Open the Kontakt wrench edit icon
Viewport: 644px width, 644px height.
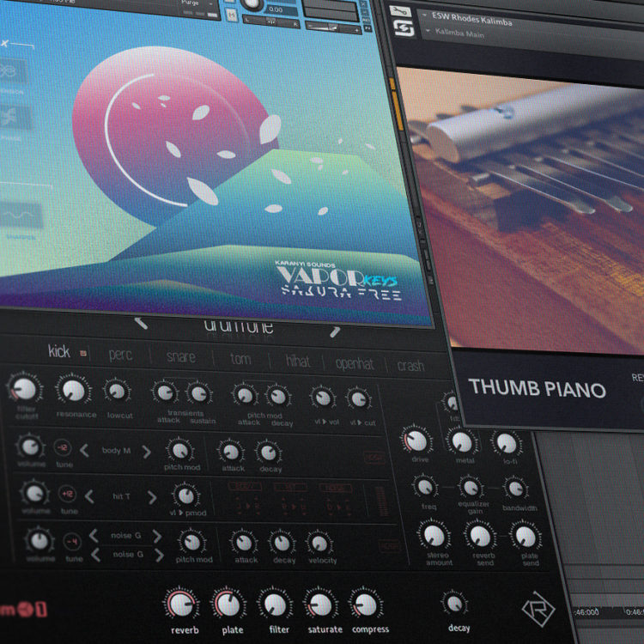(399, 10)
